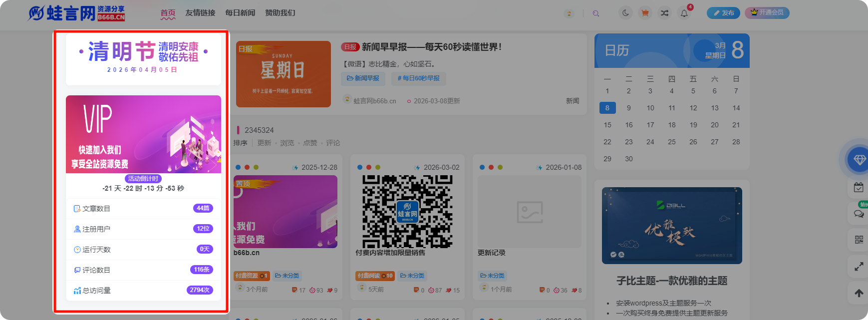Click the floating blue diamond VIP icon
Image resolution: width=868 pixels, height=320 pixels.
click(859, 160)
